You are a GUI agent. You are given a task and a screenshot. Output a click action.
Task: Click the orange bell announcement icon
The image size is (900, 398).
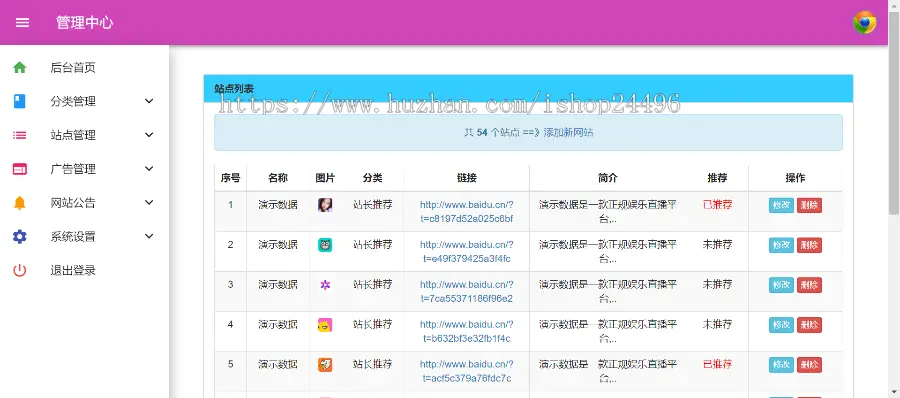(20, 203)
